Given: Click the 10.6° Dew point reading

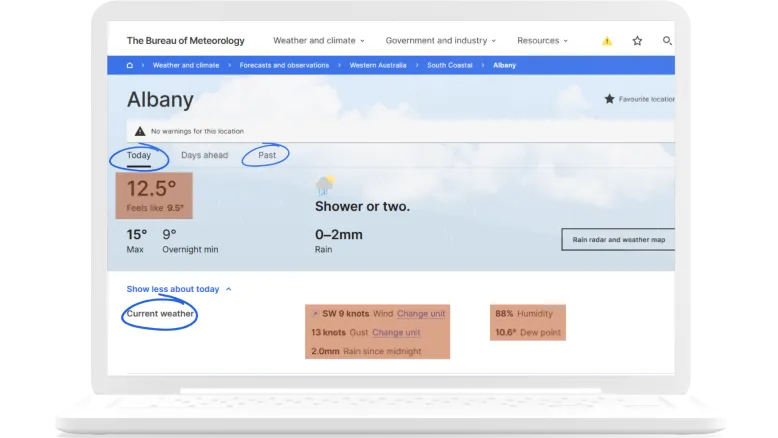Looking at the screenshot, I should (x=528, y=332).
